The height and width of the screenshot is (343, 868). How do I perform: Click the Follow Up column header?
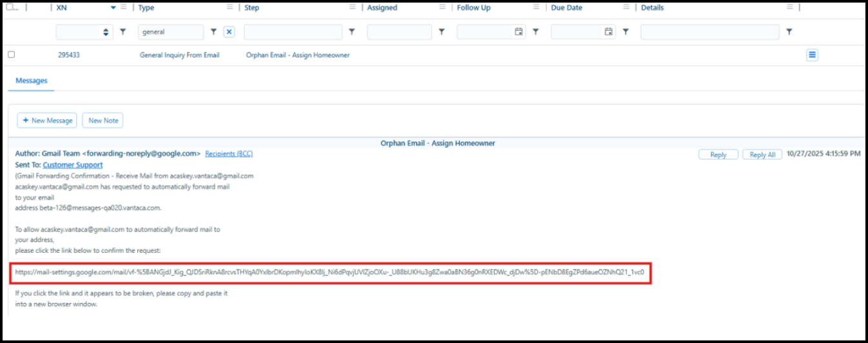click(474, 8)
